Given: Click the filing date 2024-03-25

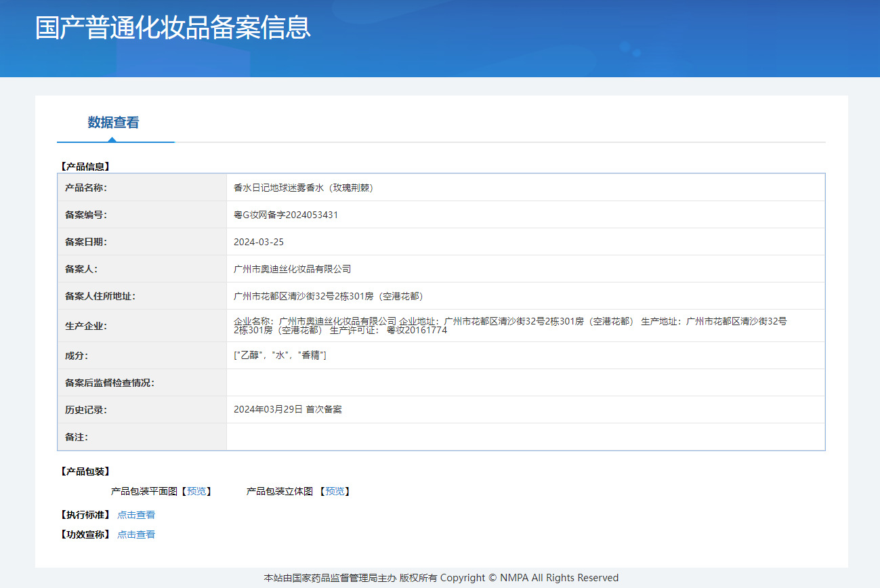Looking at the screenshot, I should coord(259,242).
